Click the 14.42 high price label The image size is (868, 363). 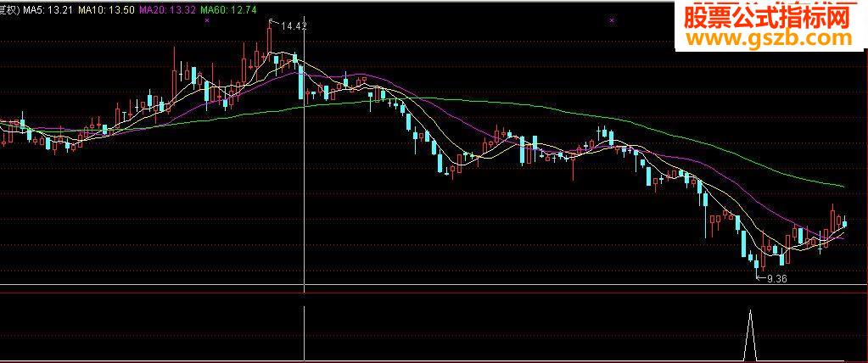coord(294,26)
